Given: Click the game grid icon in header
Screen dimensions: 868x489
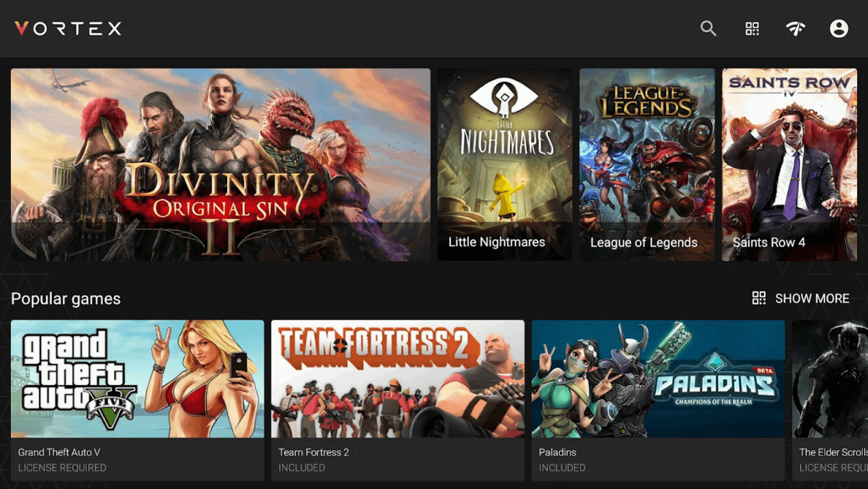Looking at the screenshot, I should [752, 29].
